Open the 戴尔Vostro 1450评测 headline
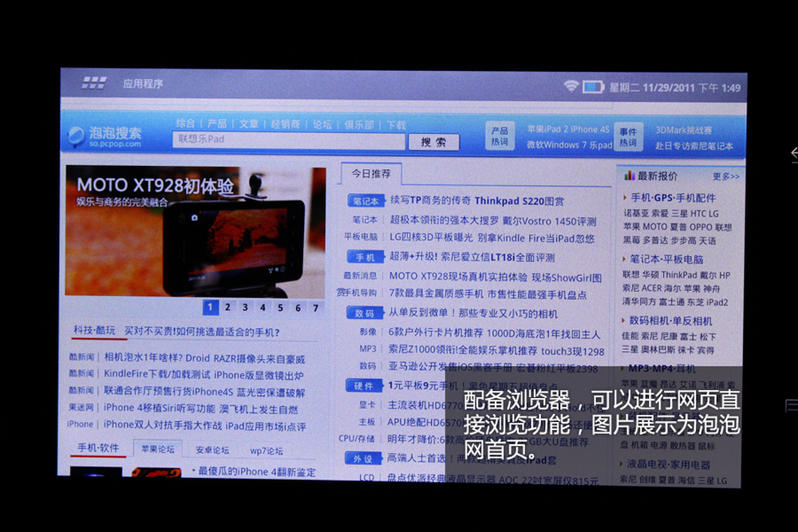 point(549,221)
